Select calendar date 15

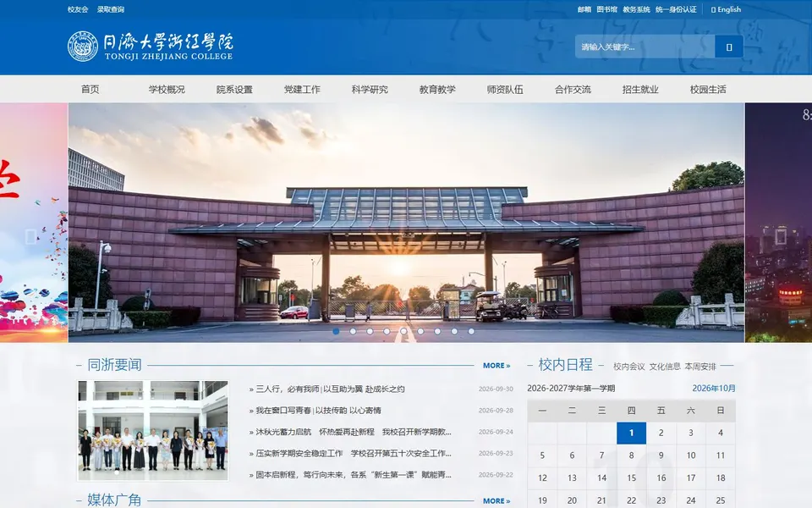pos(631,478)
